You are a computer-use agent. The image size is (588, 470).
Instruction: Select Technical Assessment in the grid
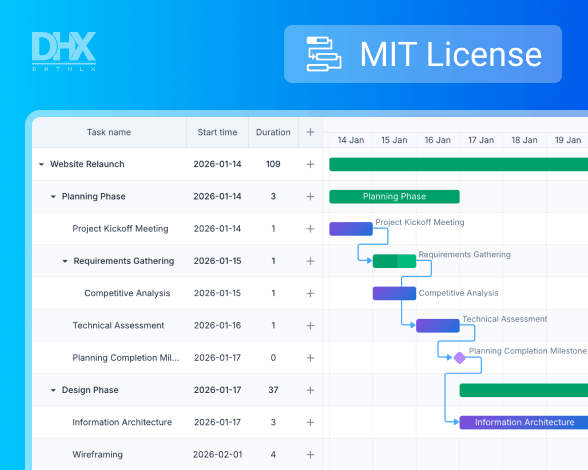click(x=118, y=326)
